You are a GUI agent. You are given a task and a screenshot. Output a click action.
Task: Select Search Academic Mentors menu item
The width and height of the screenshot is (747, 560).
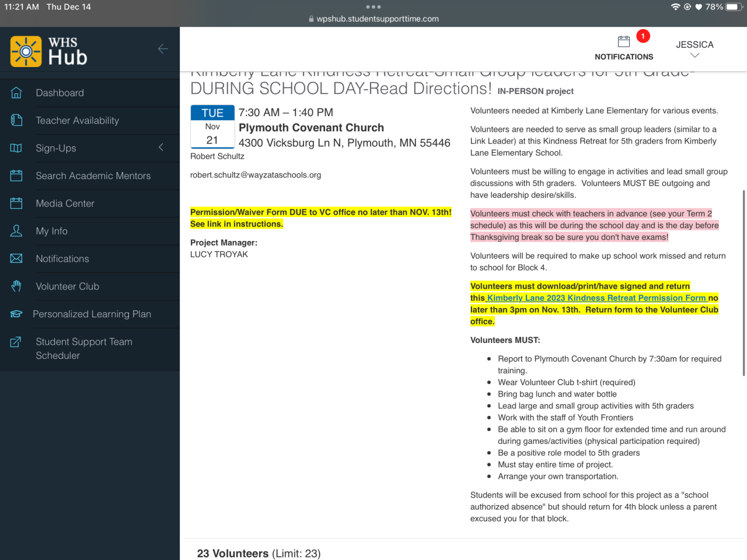point(93,176)
